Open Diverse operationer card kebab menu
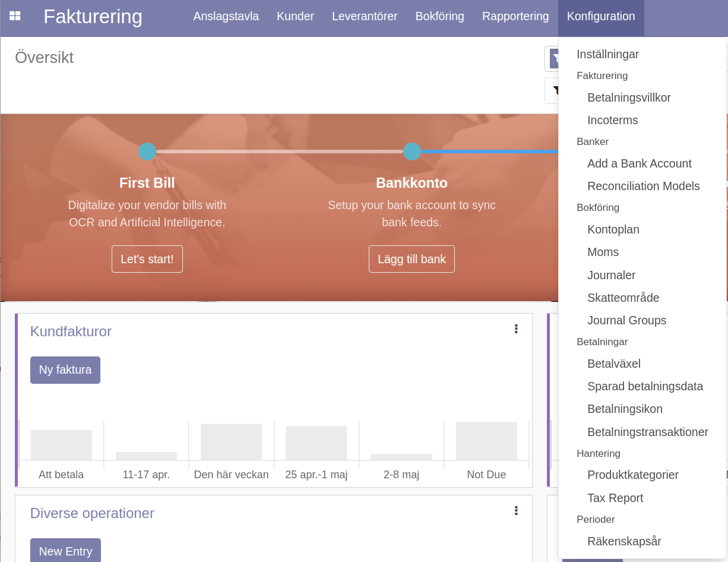 coord(516,510)
